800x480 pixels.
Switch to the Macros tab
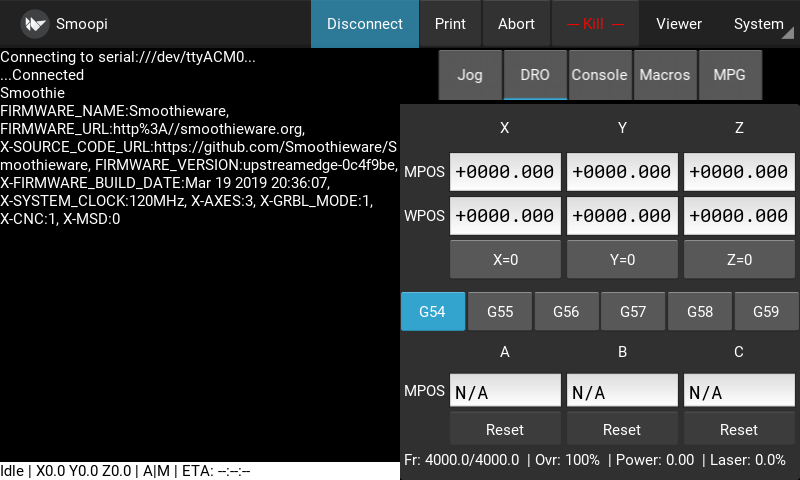click(x=665, y=75)
